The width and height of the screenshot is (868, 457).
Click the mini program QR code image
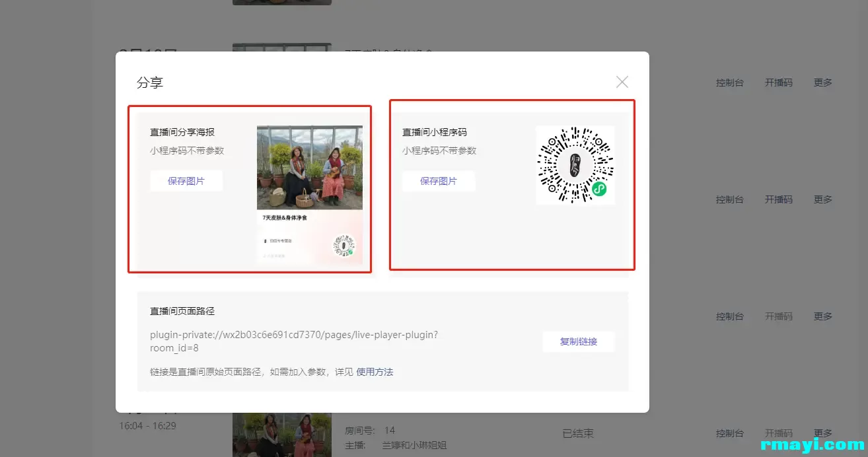pyautogui.click(x=575, y=165)
